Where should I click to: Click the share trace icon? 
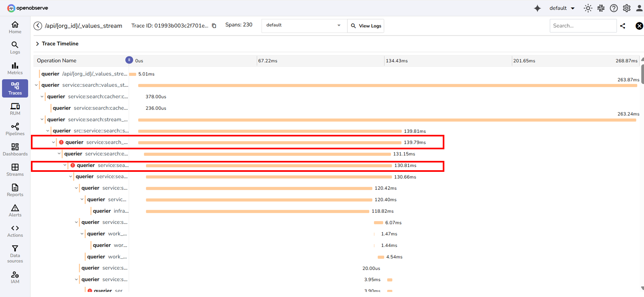tap(622, 26)
